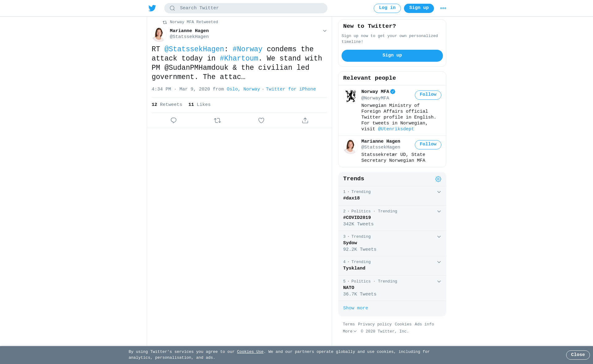593x364 pixels.
Task: Follow the Norway MFA account
Action: pyautogui.click(x=428, y=95)
